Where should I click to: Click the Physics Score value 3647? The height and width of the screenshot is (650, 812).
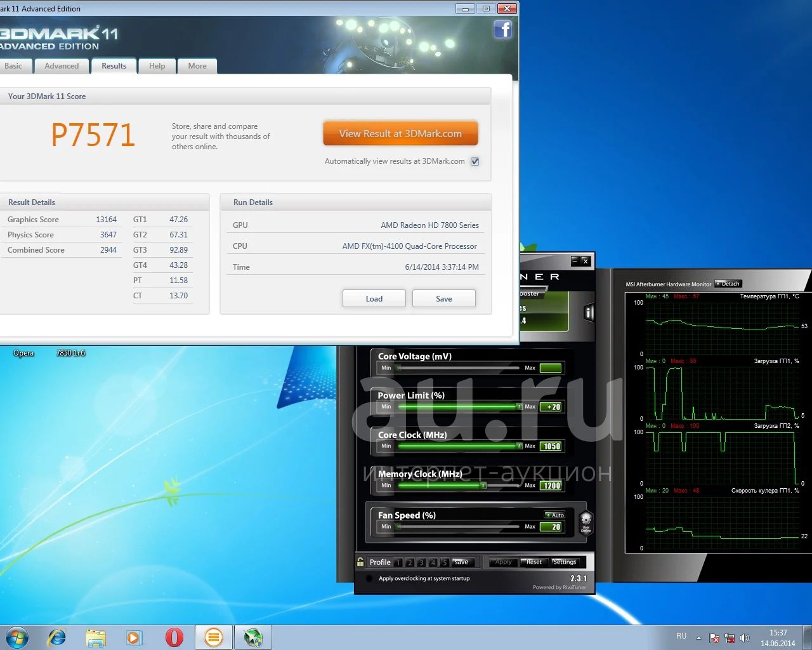click(108, 235)
